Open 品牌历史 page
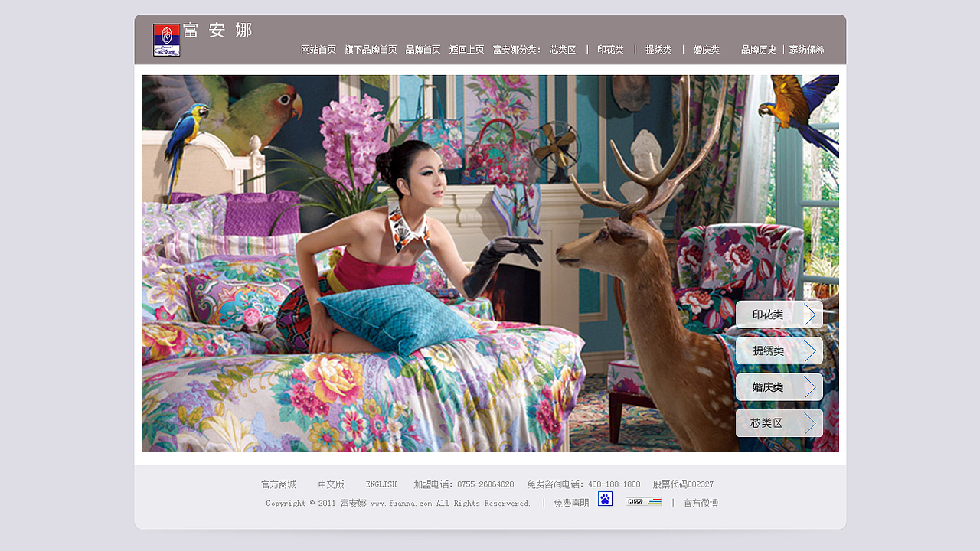Image resolution: width=980 pixels, height=551 pixels. (x=759, y=50)
